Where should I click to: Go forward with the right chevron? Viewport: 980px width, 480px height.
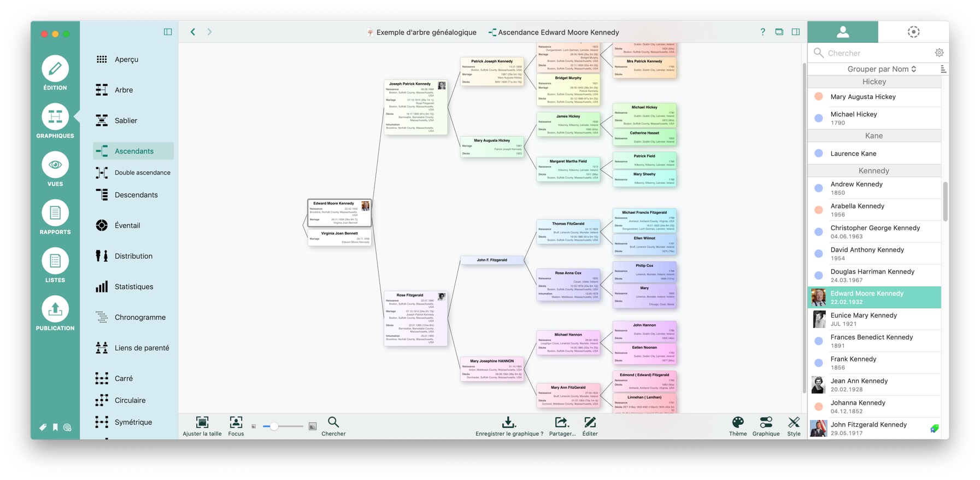click(209, 32)
